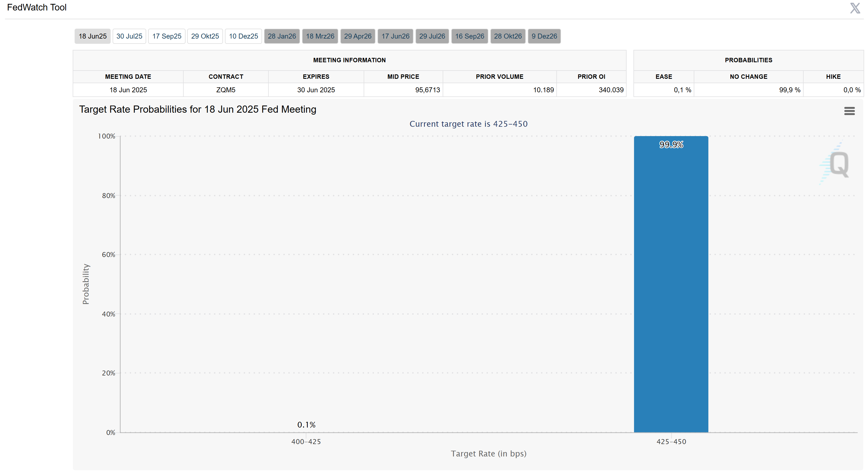
Task: Switch to the 29 Apr26 meeting tab
Action: coord(358,36)
